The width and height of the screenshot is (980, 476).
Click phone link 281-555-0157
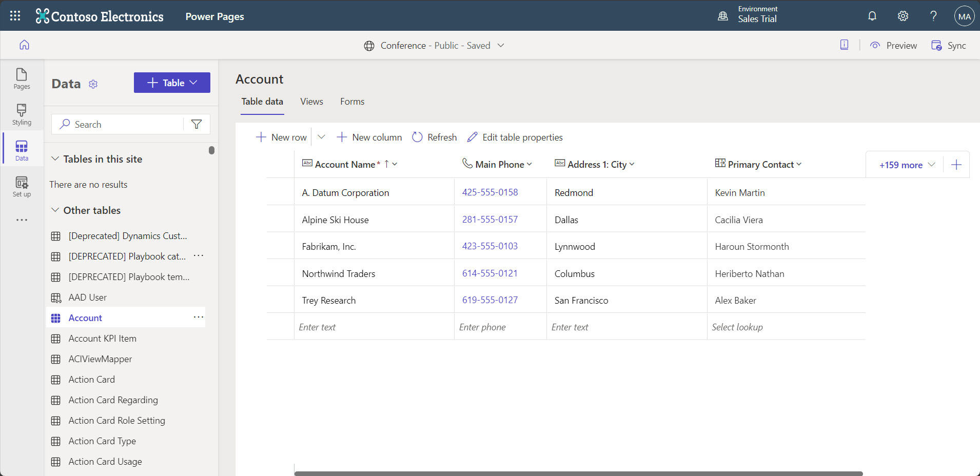pos(490,219)
